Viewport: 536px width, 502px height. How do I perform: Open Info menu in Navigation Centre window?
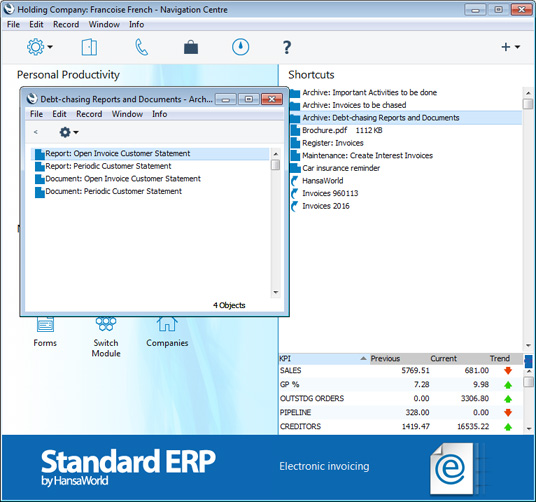(136, 25)
